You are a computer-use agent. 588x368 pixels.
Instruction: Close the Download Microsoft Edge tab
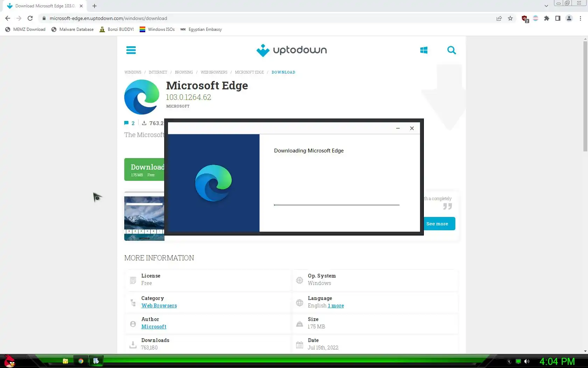81,6
